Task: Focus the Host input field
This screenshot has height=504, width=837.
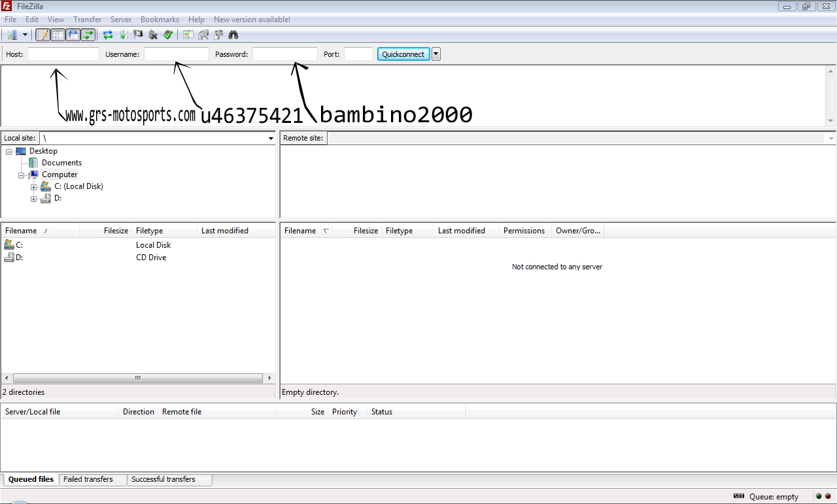Action: (x=63, y=54)
